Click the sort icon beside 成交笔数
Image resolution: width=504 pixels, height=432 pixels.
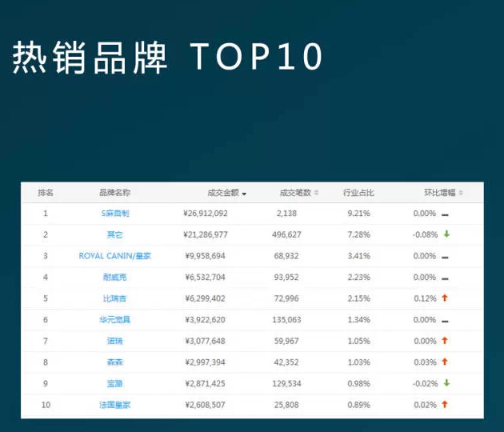316,193
